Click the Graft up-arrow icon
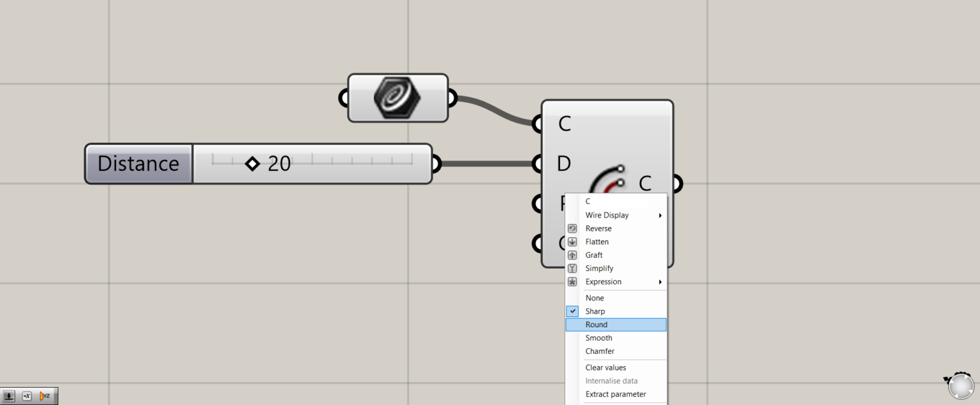Screen dimensions: 980x405 click(572, 254)
